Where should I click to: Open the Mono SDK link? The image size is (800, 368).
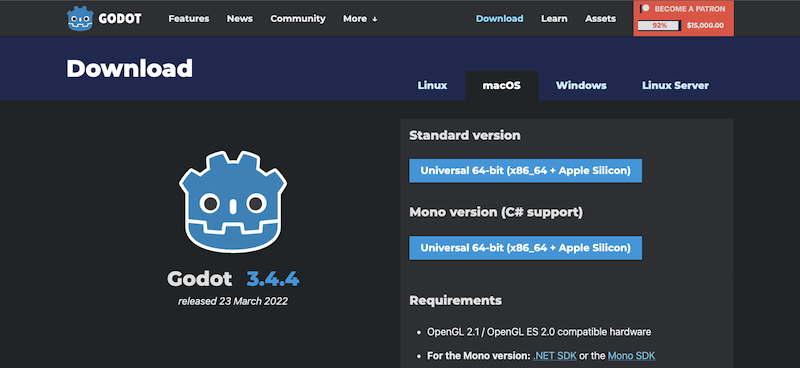[632, 356]
